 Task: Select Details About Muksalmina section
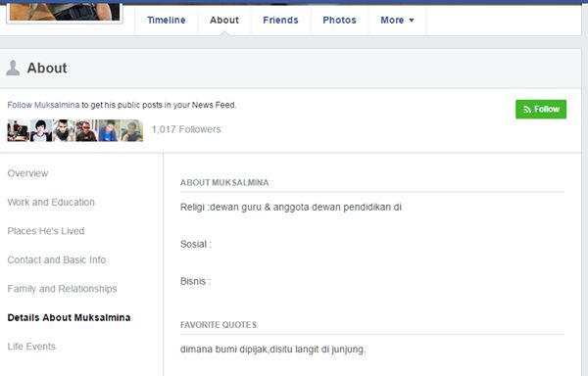pos(69,317)
